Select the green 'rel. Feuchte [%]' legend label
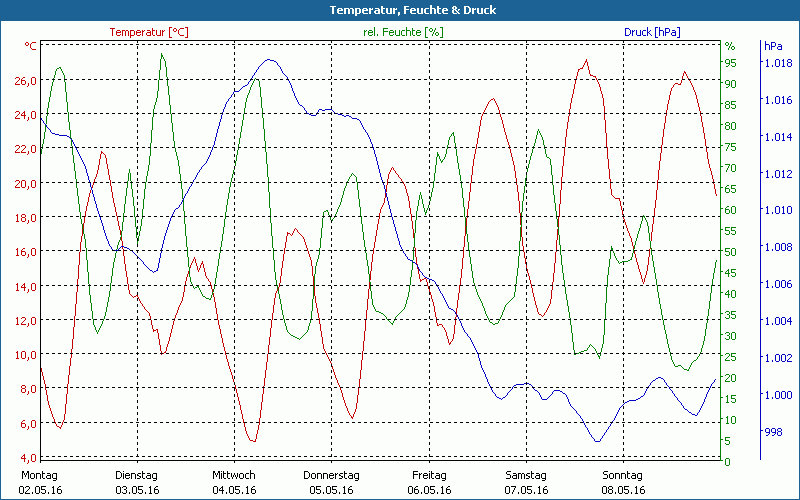The image size is (800, 500). [403, 32]
